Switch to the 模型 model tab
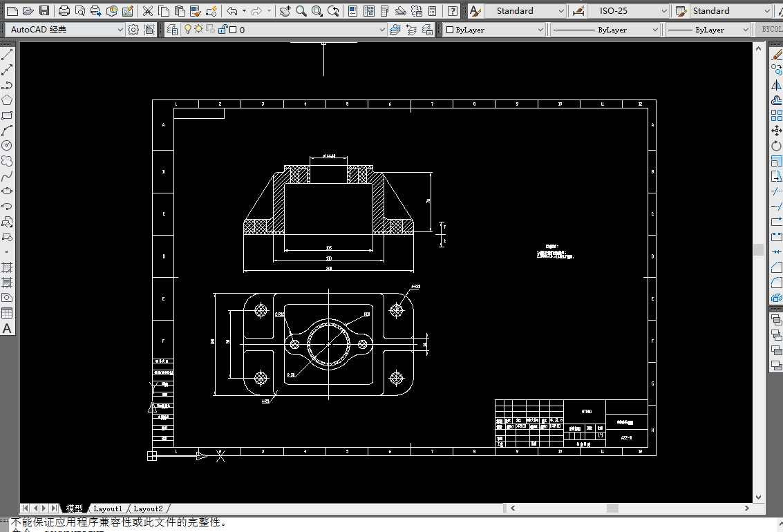Viewport: 783px width, 532px height. click(x=75, y=509)
